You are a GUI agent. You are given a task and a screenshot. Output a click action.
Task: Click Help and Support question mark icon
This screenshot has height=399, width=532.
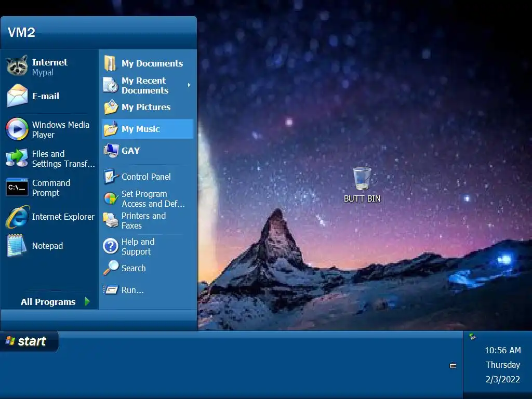[111, 246]
